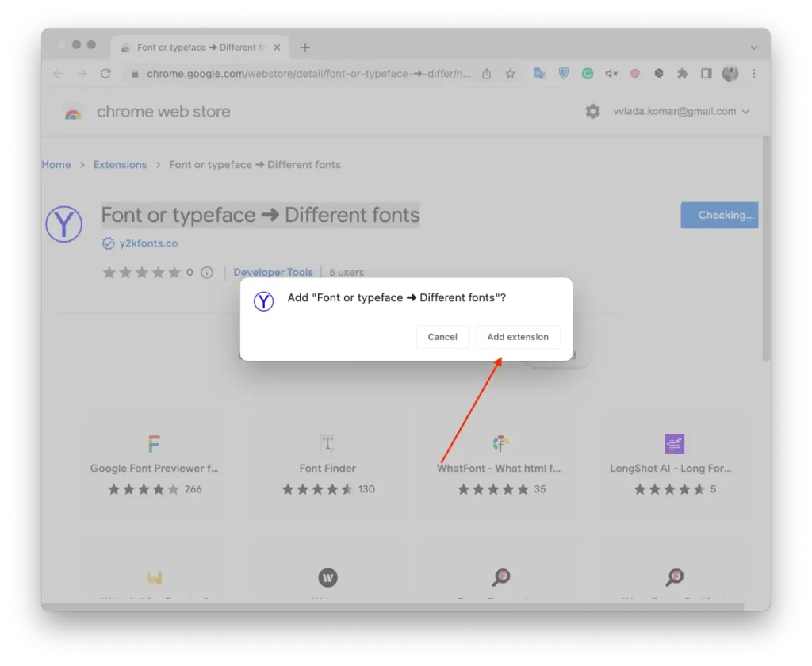Click the 266 ratings count
The height and width of the screenshot is (666, 812).
pos(193,489)
